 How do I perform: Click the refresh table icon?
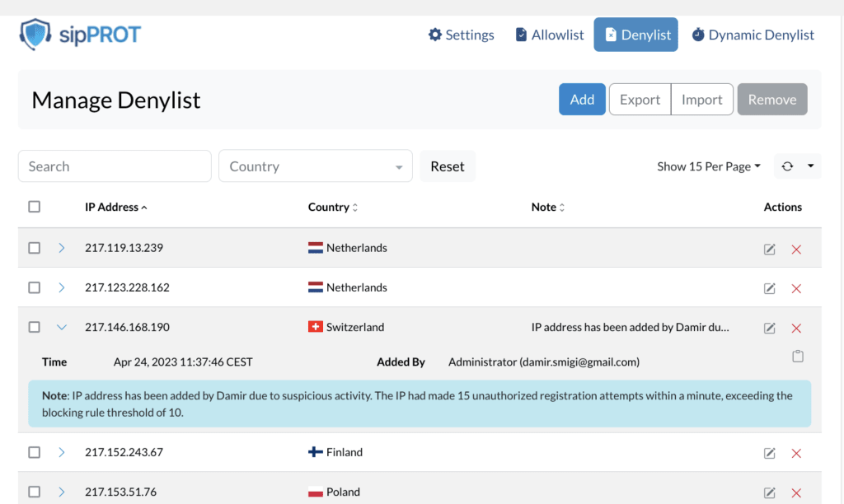click(x=787, y=166)
